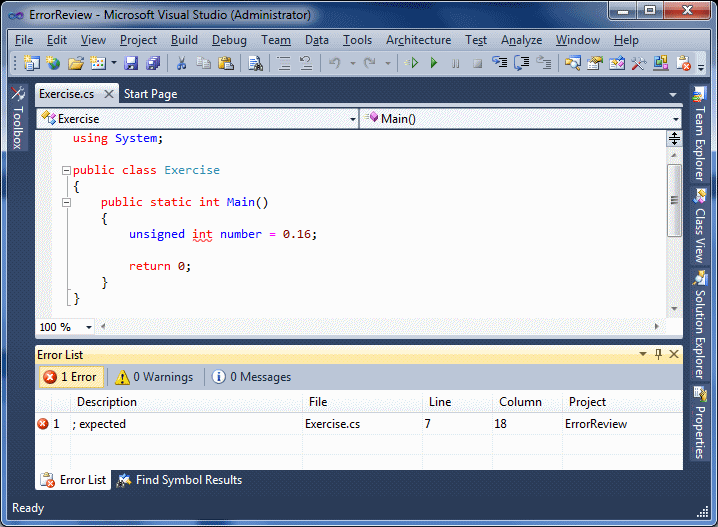Click the Copy toolbar icon

[x=203, y=63]
